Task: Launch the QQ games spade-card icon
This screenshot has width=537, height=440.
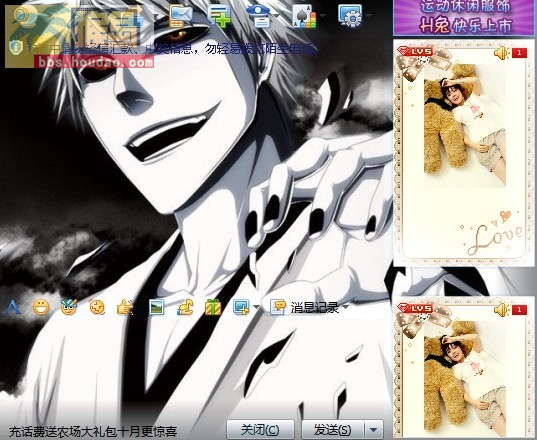Action: (305, 16)
